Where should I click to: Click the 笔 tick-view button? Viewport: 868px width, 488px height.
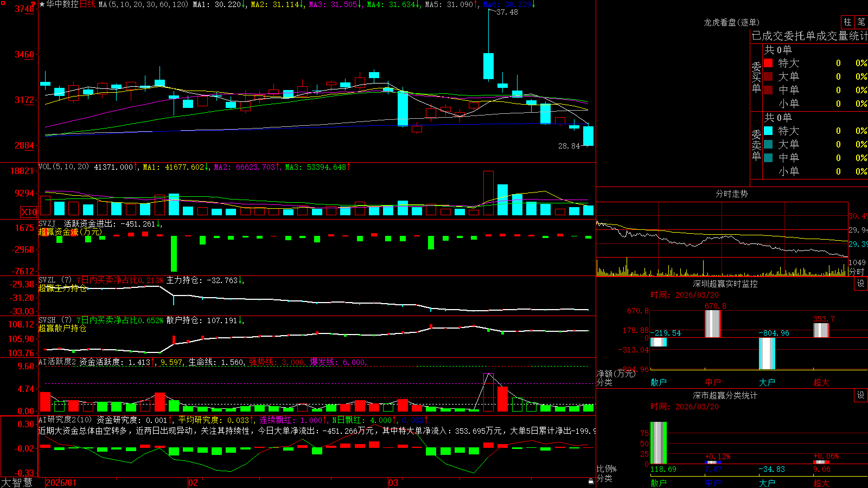pos(861,22)
